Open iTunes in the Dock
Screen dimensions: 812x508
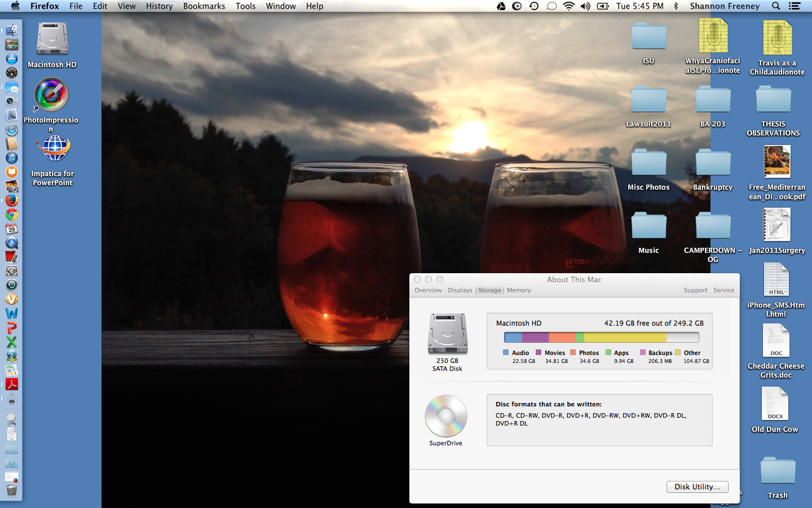tap(12, 158)
